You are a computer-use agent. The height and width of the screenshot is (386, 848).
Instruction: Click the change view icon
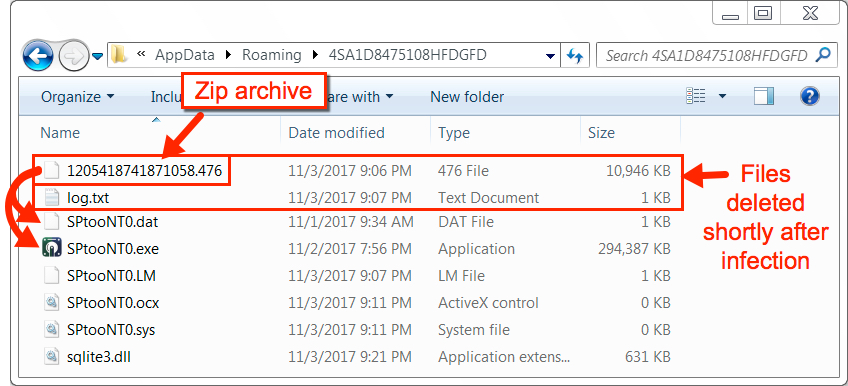click(x=695, y=97)
